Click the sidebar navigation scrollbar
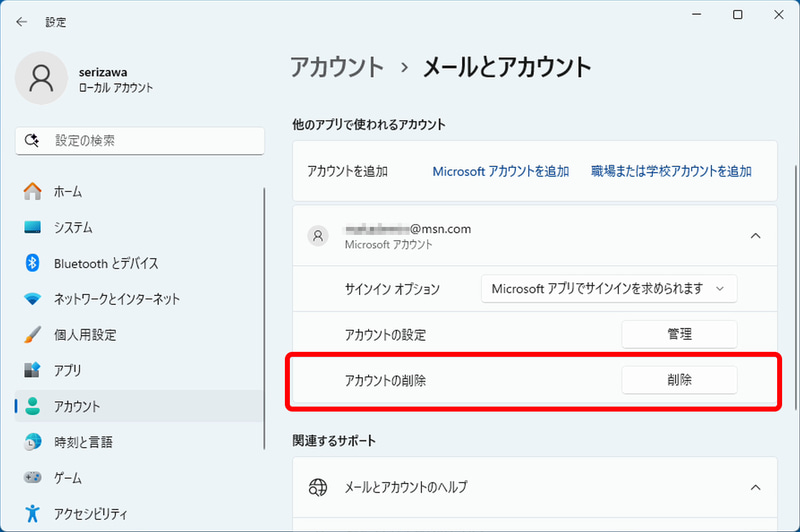 (x=264, y=318)
